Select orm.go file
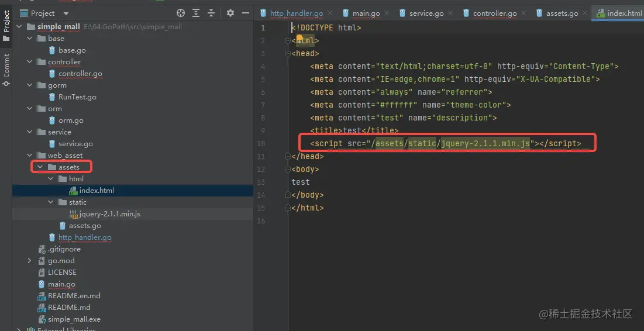The image size is (644, 331). [71, 120]
